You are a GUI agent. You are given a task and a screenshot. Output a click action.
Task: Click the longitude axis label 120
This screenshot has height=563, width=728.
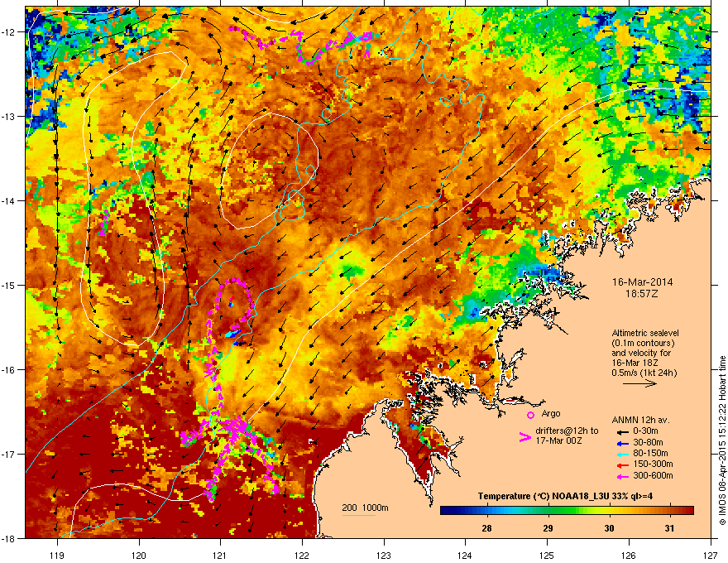(139, 555)
